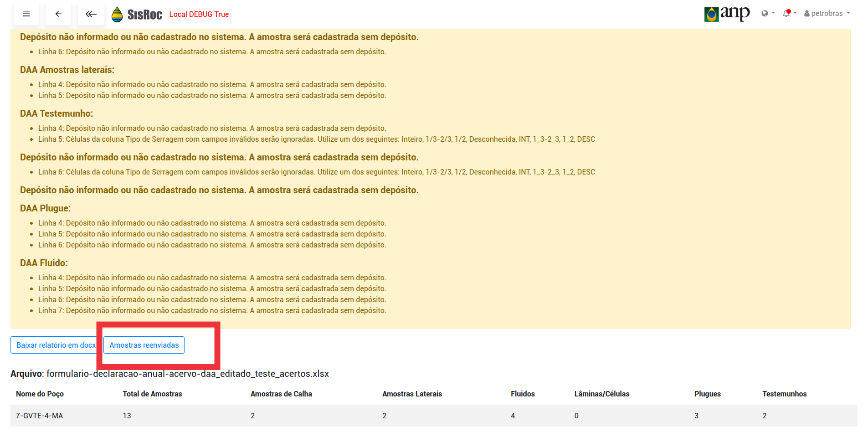Click the Total de Amostras column header
Screen dimensions: 868x432
(152, 394)
